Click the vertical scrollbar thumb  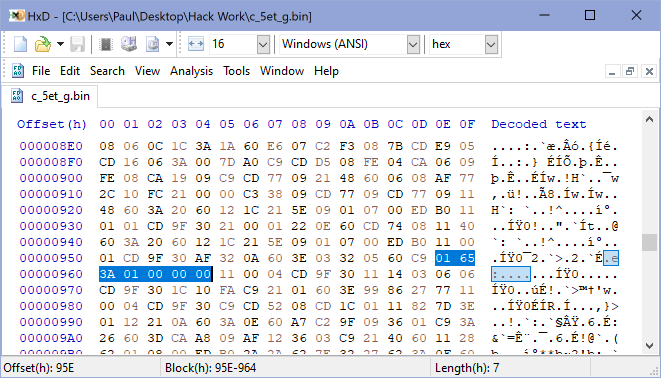click(x=649, y=242)
